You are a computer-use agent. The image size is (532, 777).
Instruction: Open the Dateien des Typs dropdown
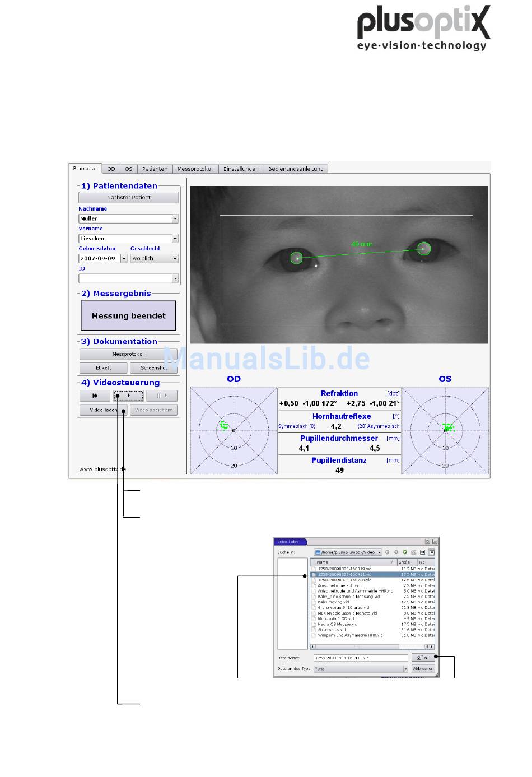pos(405,669)
